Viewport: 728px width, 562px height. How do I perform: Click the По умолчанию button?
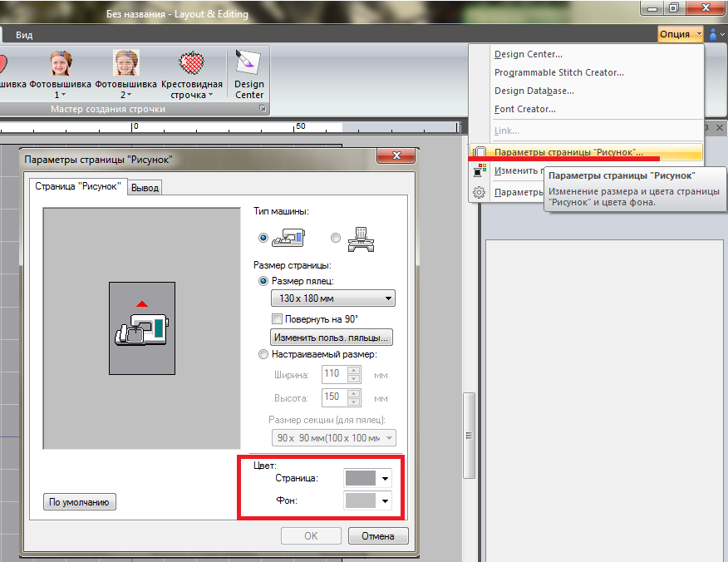[80, 502]
